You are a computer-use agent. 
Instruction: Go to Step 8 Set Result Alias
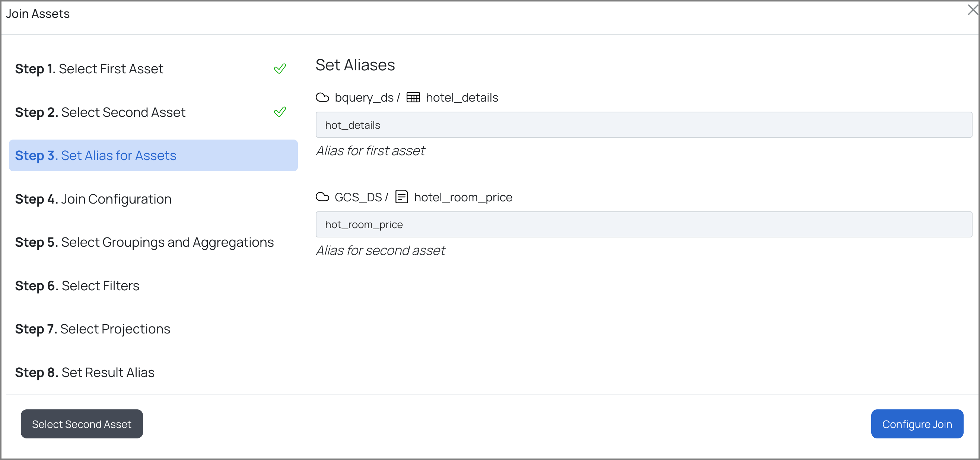point(153,372)
